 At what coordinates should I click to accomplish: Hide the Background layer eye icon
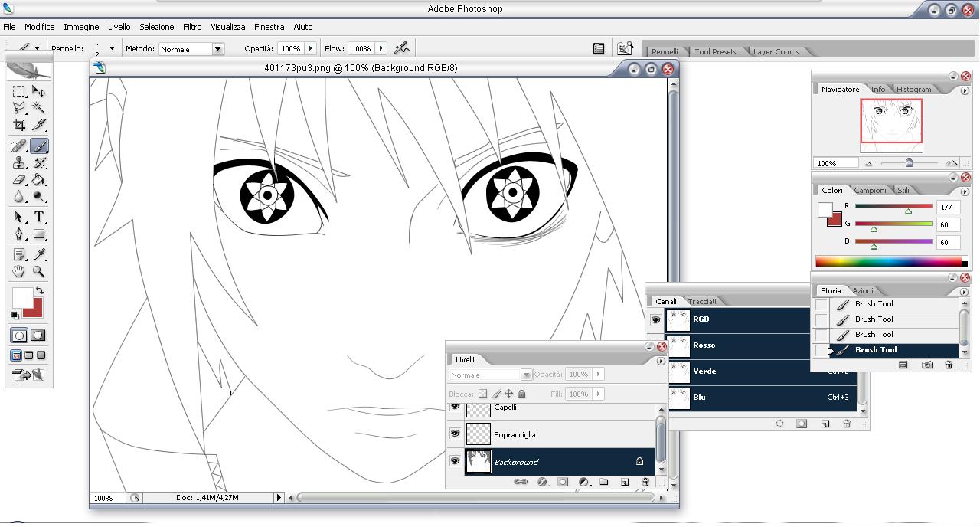(x=456, y=461)
